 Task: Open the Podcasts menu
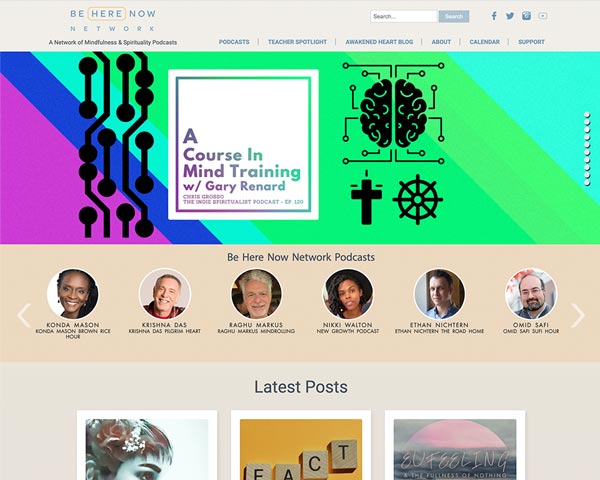[234, 42]
